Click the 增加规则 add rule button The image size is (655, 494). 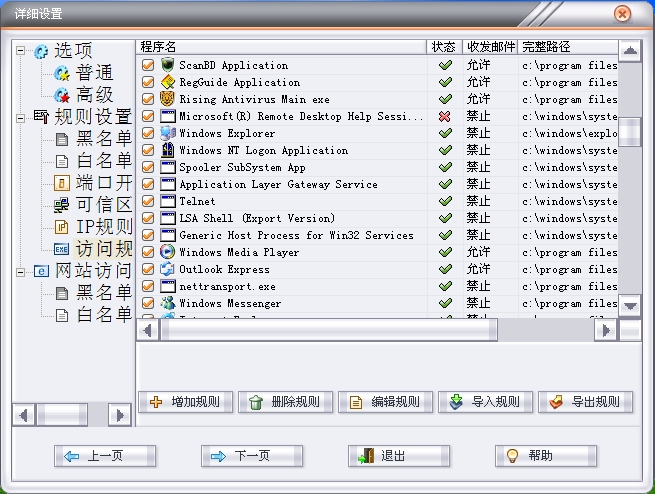coord(185,402)
